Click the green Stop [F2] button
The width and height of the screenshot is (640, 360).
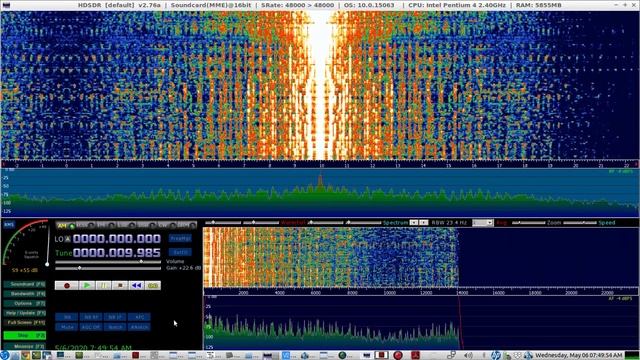coord(24,336)
